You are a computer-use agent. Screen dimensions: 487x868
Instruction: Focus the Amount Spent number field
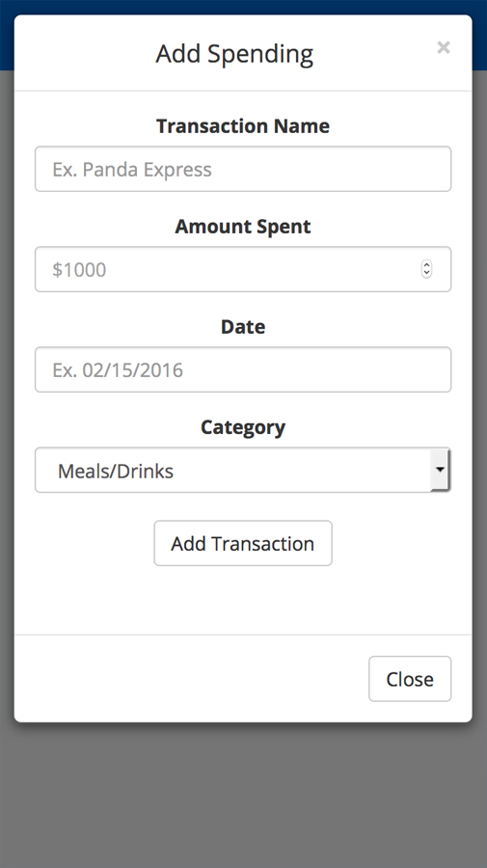[243, 269]
